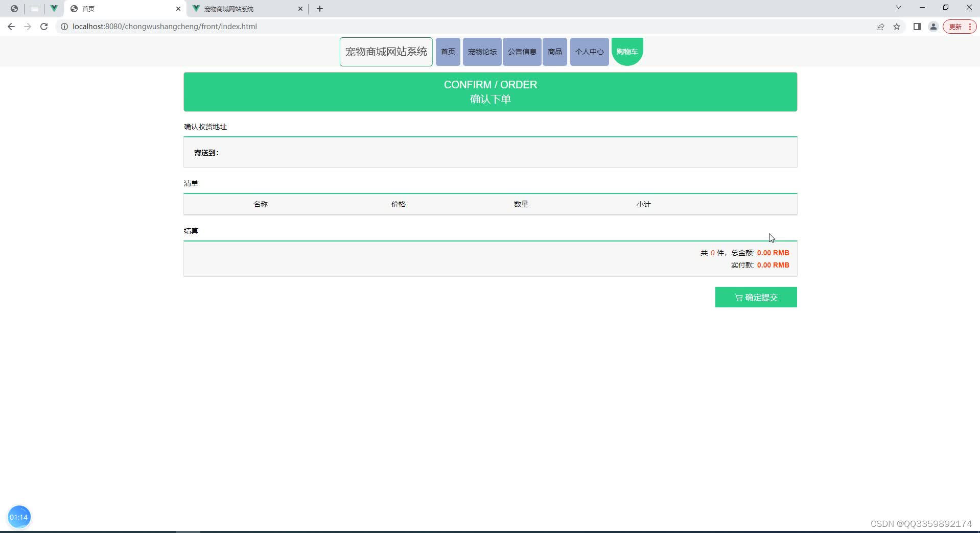980x533 pixels.
Task: Click the pinned Vue logo tab
Action: (x=54, y=9)
